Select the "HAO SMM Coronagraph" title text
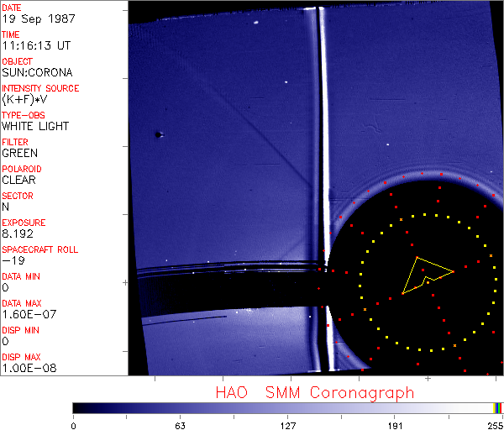 pyautogui.click(x=314, y=392)
